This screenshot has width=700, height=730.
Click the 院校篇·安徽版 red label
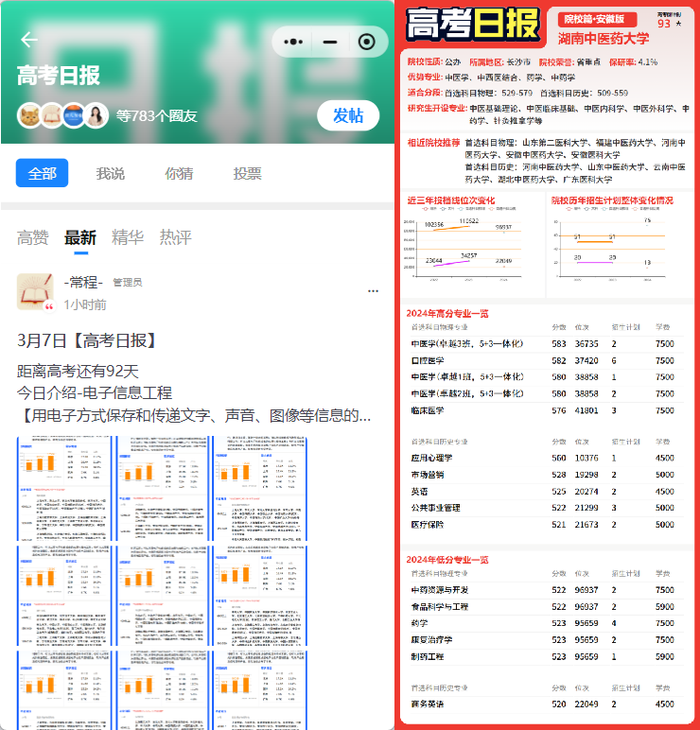tap(597, 19)
